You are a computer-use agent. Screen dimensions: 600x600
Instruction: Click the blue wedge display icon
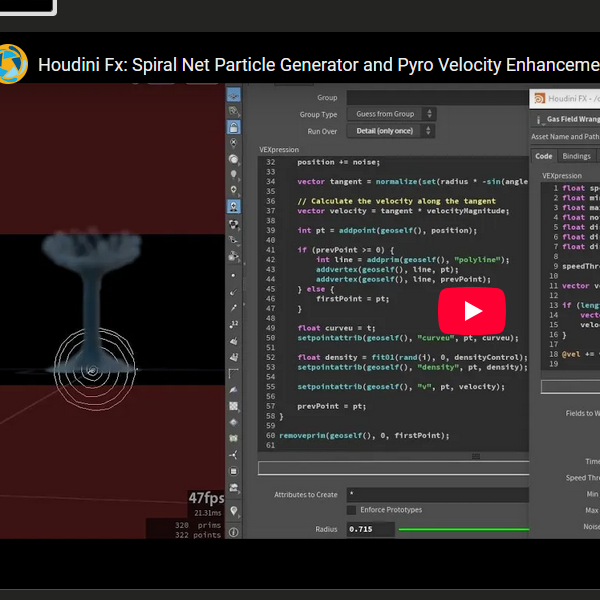tap(233, 390)
